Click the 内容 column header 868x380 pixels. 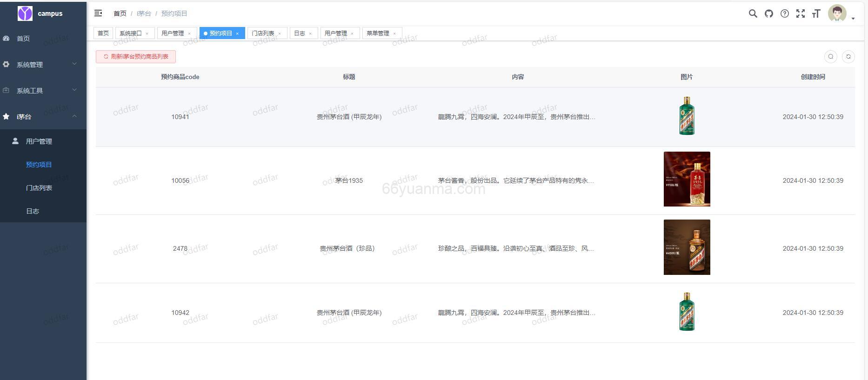click(518, 77)
